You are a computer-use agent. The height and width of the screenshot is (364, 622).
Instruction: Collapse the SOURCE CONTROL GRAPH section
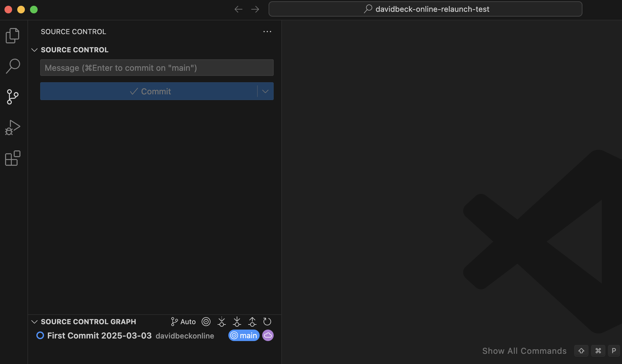[x=34, y=322]
